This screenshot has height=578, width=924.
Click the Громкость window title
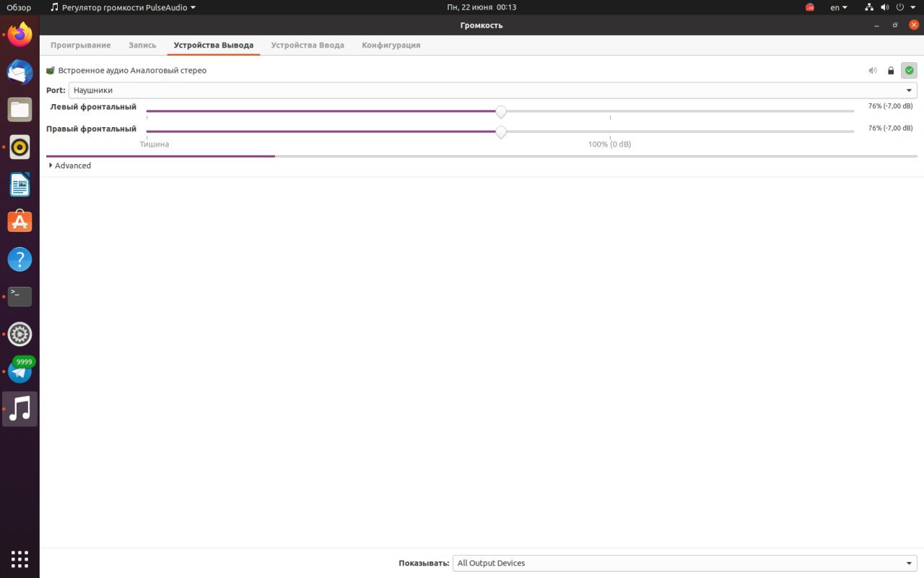pyautogui.click(x=481, y=25)
